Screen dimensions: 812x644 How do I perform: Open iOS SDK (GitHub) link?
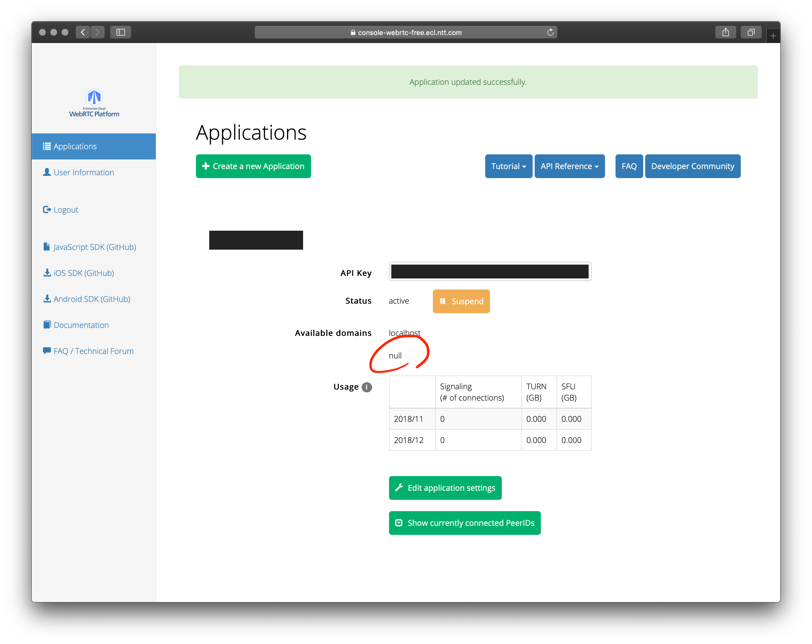(x=79, y=273)
